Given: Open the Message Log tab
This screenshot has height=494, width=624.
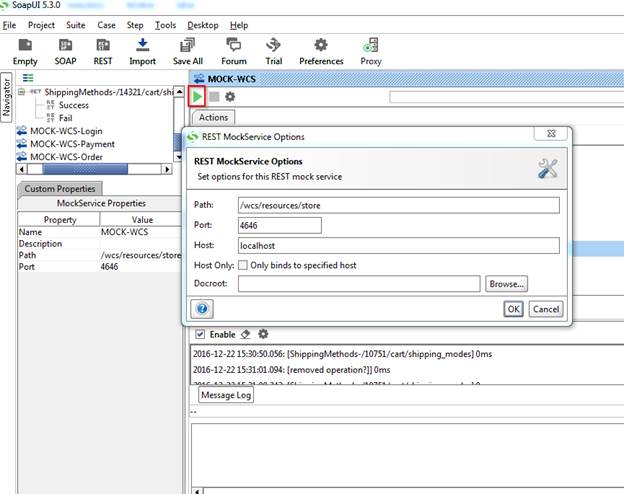Looking at the screenshot, I should 226,395.
